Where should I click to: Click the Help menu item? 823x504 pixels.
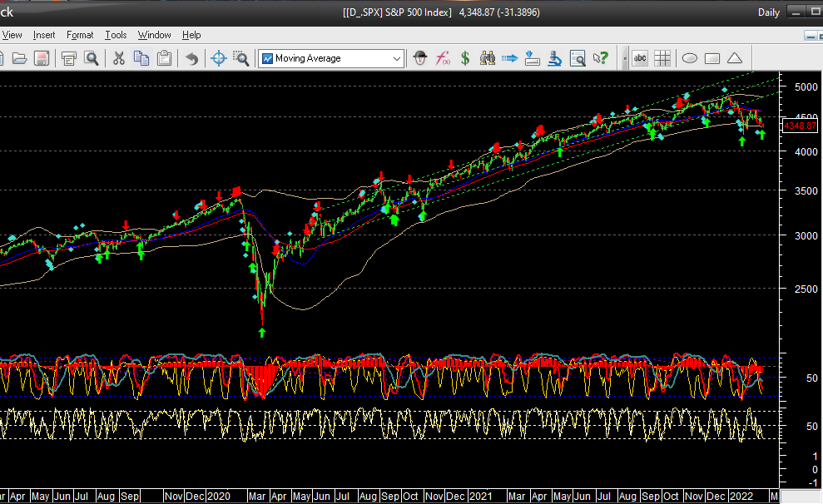pyautogui.click(x=191, y=35)
